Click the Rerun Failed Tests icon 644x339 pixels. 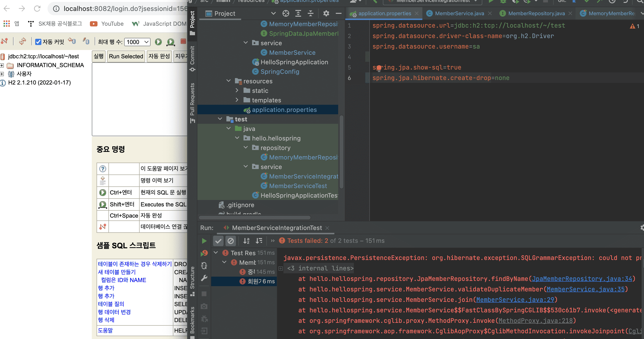coord(204,253)
